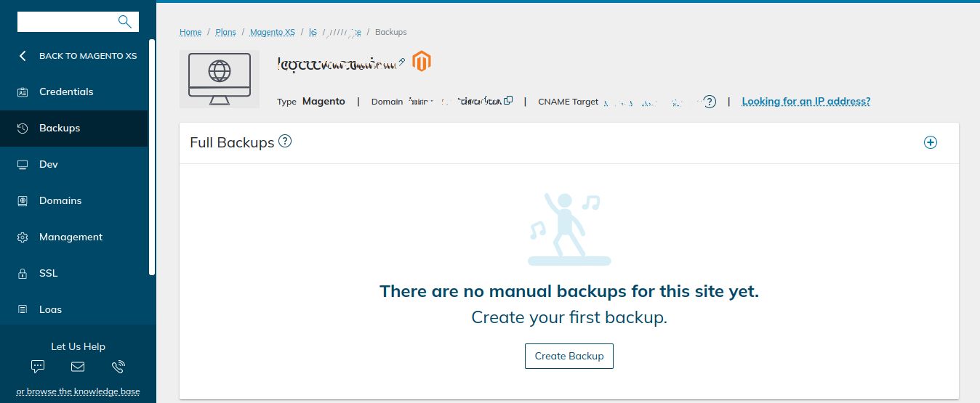Click the sidebar search input field

tap(78, 22)
